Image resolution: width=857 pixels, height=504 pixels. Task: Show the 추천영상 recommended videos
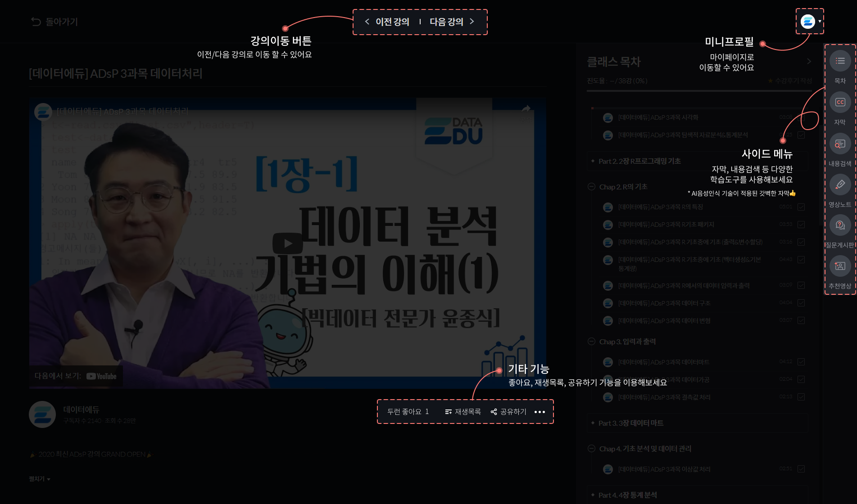pyautogui.click(x=840, y=266)
